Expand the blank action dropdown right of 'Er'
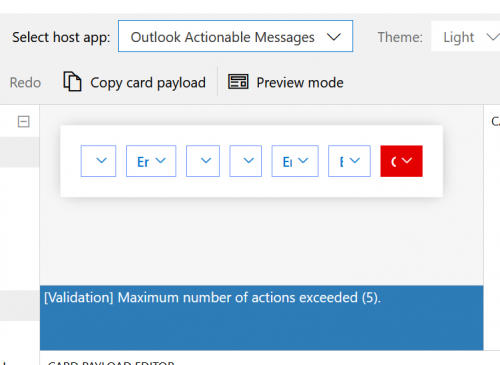The height and width of the screenshot is (365, 500). (203, 161)
